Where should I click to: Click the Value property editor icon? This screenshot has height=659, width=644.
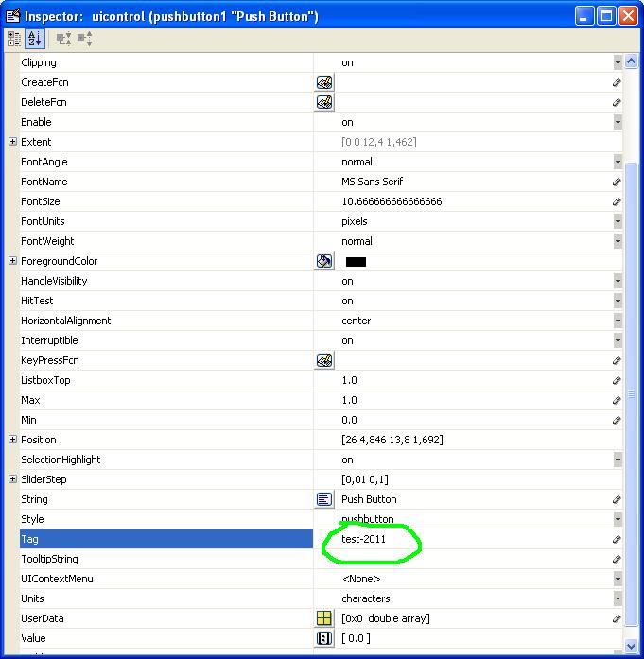[x=324, y=638]
